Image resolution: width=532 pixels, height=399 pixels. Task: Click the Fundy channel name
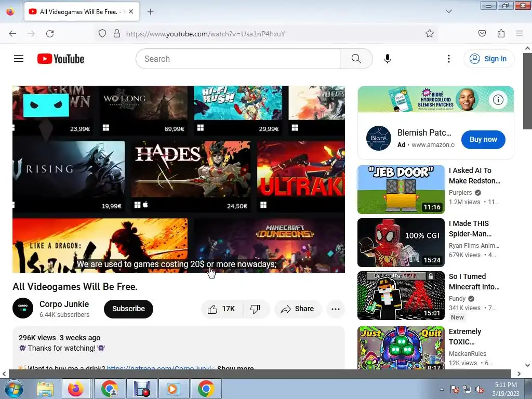pyautogui.click(x=457, y=298)
